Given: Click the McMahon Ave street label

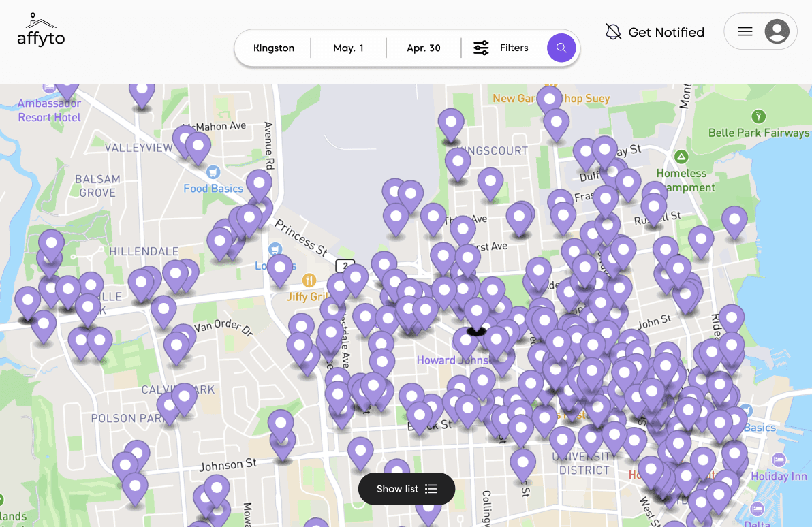Looking at the screenshot, I should click(x=215, y=127).
